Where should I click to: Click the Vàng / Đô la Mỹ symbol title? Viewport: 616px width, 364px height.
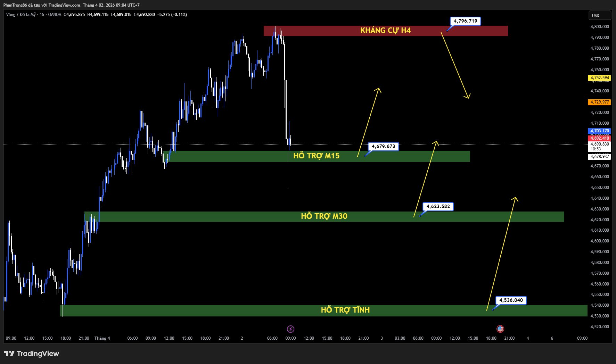pyautogui.click(x=21, y=15)
